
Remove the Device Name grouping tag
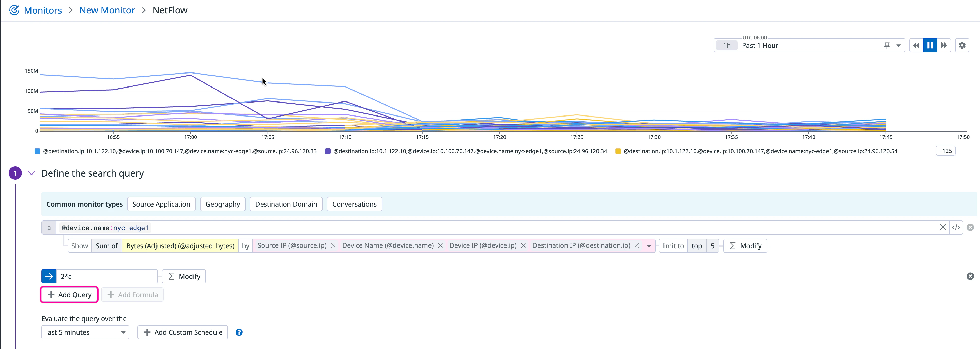440,245
